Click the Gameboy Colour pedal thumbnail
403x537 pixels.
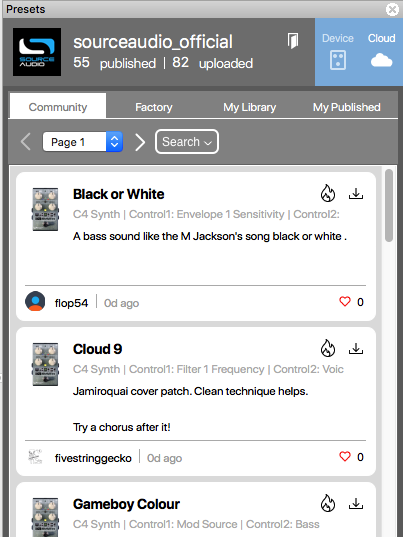point(45,517)
